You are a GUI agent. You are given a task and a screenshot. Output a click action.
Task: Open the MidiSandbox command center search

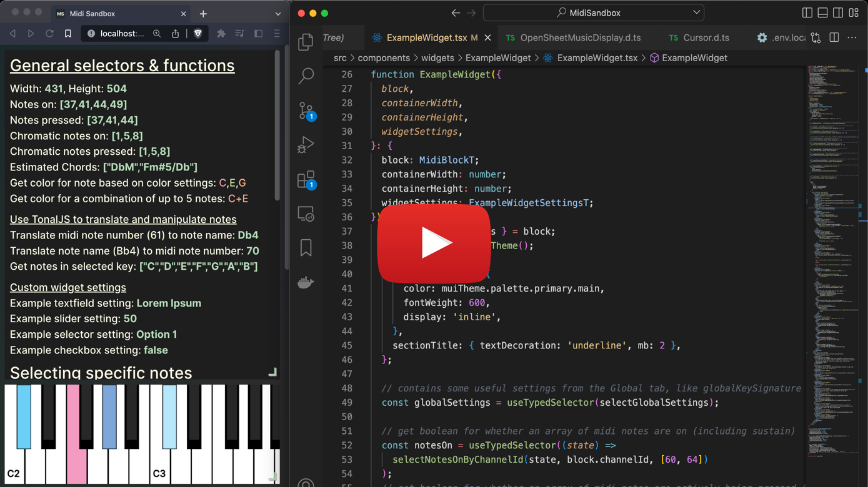click(594, 12)
